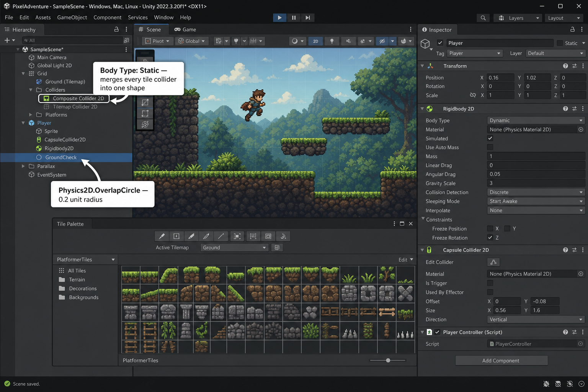Toggle Player Controller script enabled checkbox
588x392 pixels.
(x=437, y=332)
